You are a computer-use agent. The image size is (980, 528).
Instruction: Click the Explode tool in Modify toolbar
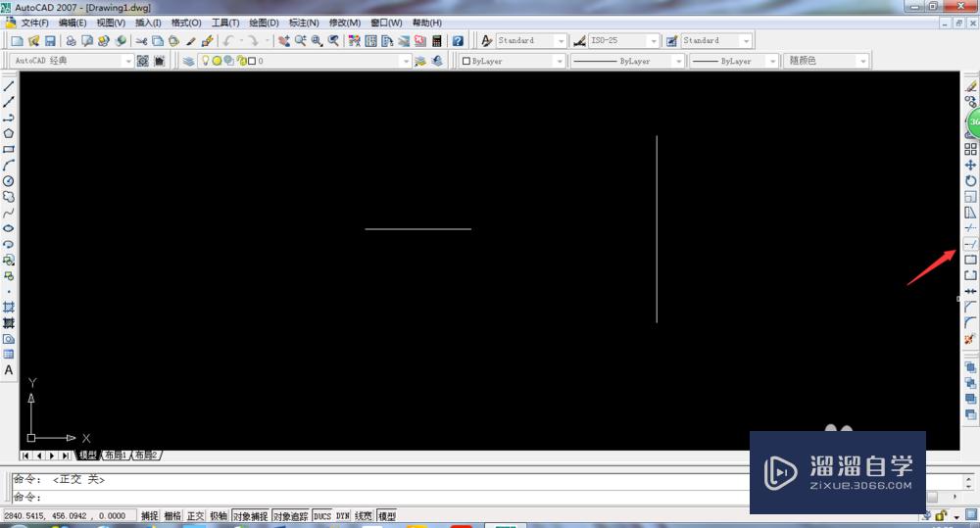[x=970, y=339]
